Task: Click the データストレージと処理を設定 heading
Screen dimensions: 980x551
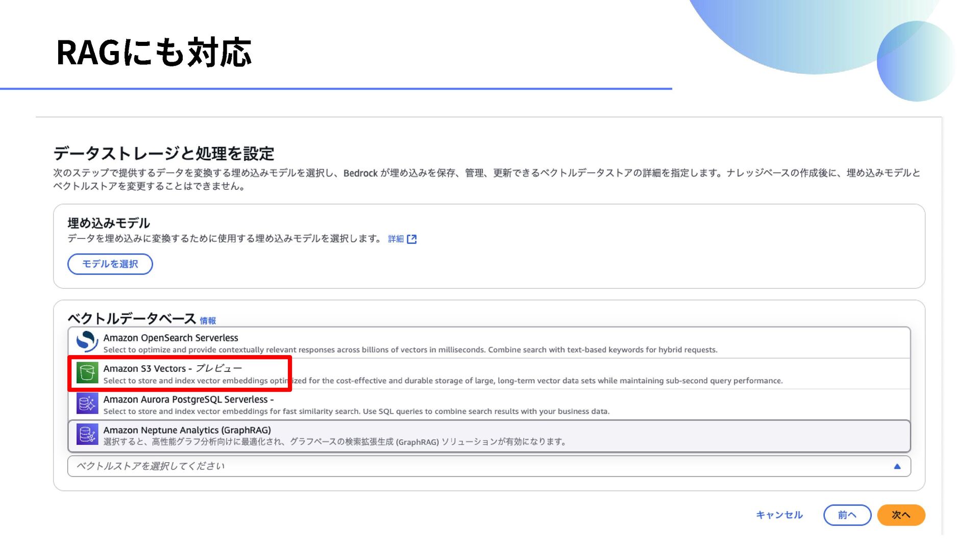Action: (164, 154)
